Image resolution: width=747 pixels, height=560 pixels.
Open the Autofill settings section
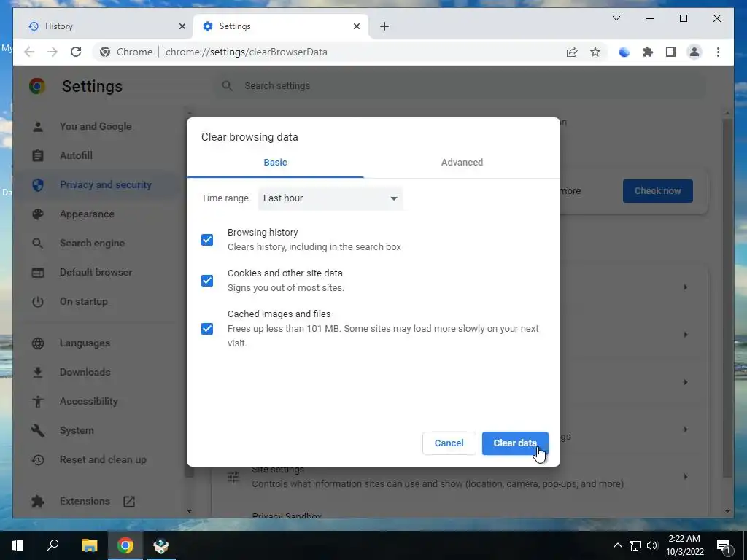coord(76,156)
